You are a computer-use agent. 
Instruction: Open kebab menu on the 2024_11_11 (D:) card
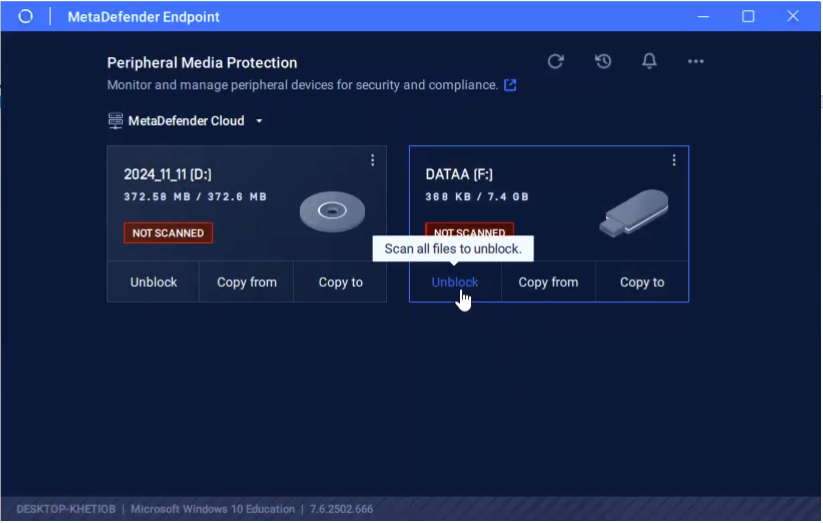372,160
